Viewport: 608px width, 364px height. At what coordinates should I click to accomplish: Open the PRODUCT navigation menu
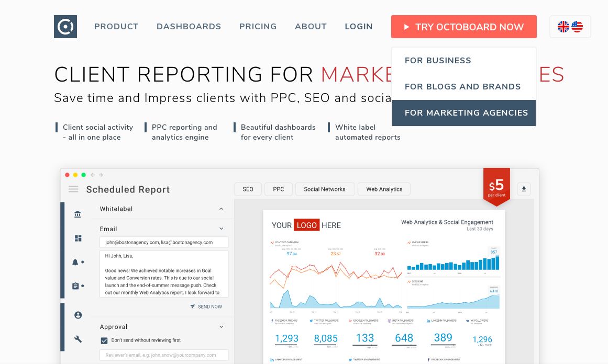pos(116,27)
